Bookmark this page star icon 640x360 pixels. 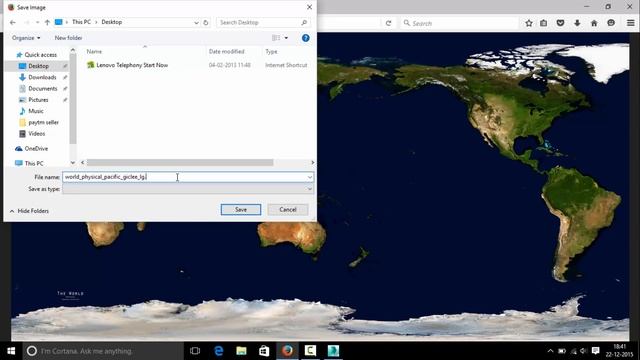pos(529,23)
